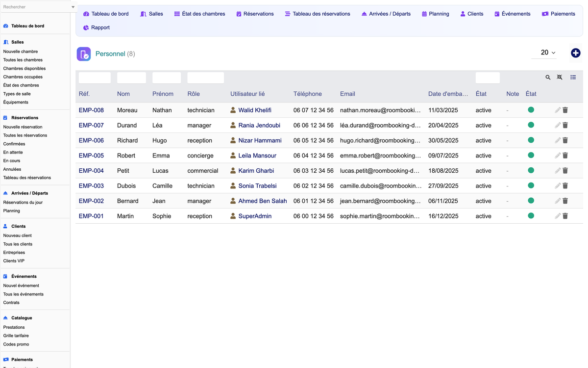Click the Tableau de bord sidebar icon
588x368 pixels.
(x=6, y=26)
